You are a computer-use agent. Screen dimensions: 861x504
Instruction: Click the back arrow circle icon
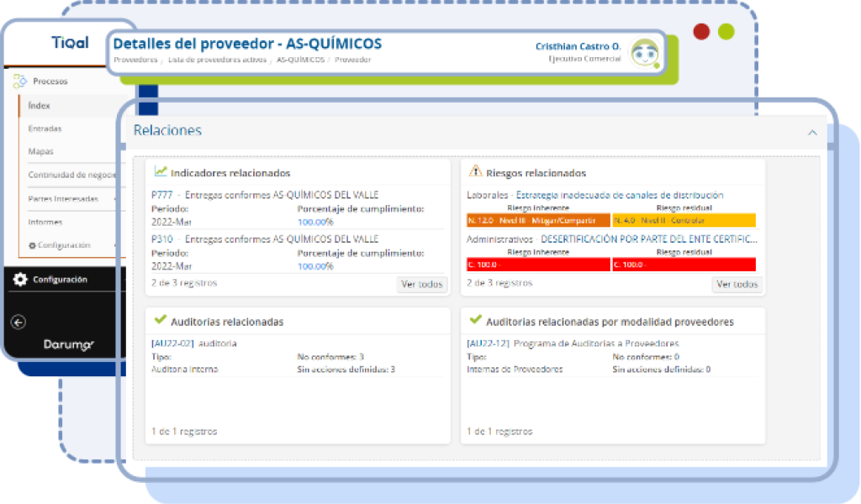(18, 322)
